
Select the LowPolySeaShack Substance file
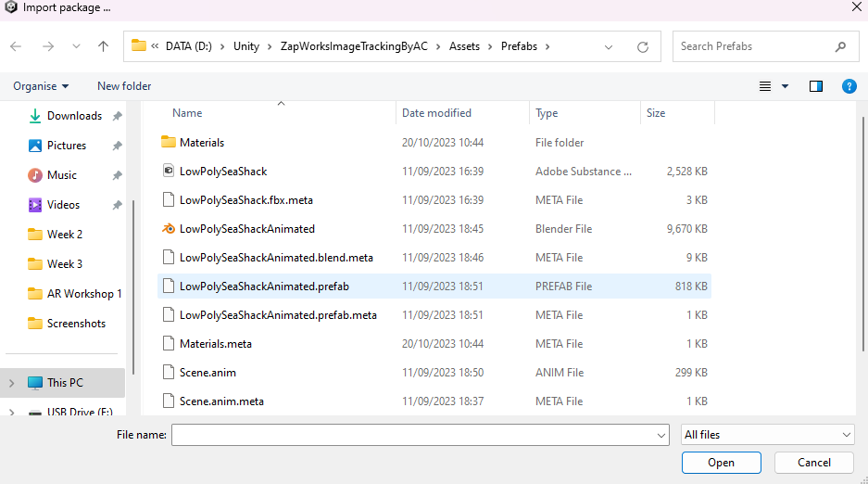(x=223, y=172)
